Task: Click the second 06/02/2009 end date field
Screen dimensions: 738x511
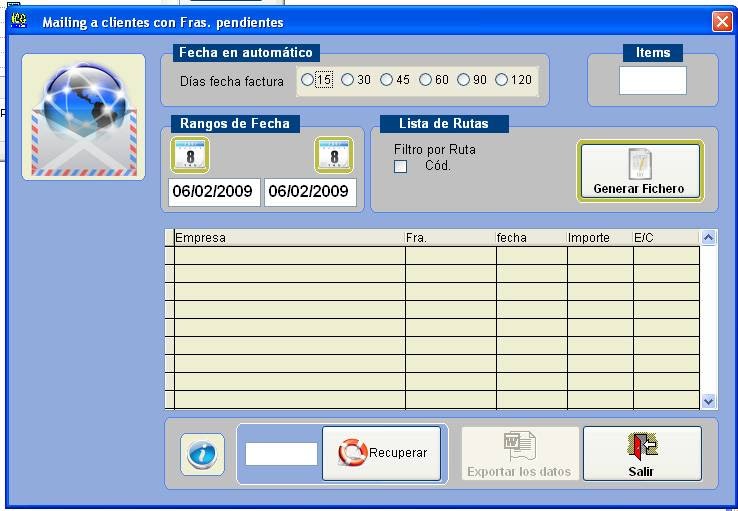Action: pos(310,192)
